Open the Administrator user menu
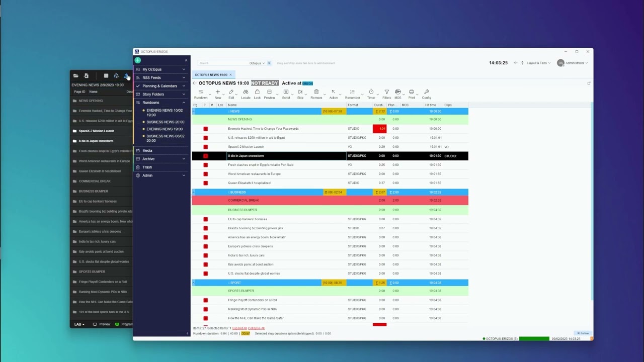The width and height of the screenshot is (644, 362). (x=573, y=63)
